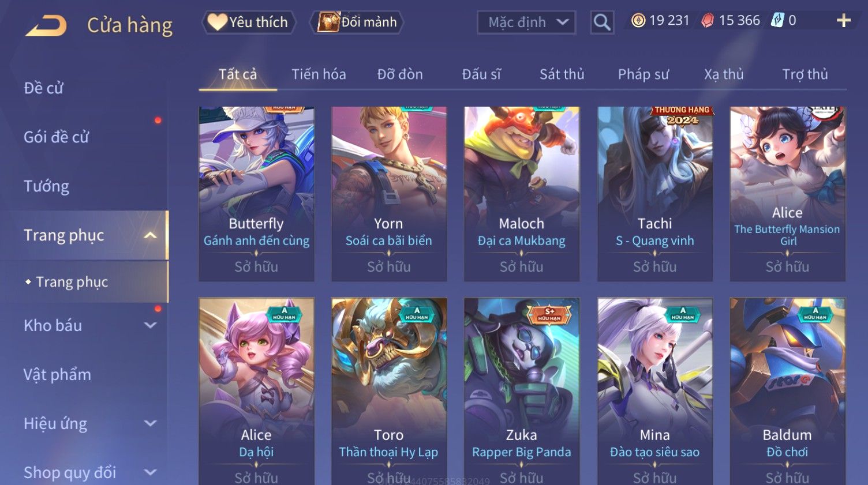
Task: Open the Mặc định sort dropdown
Action: [526, 22]
